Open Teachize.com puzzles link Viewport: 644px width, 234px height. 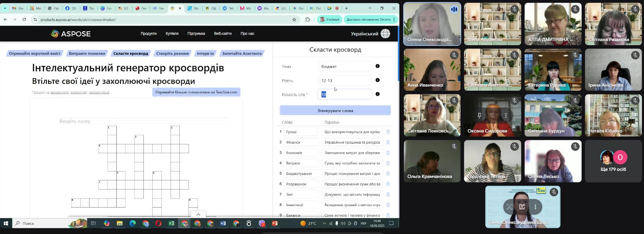coord(196,92)
